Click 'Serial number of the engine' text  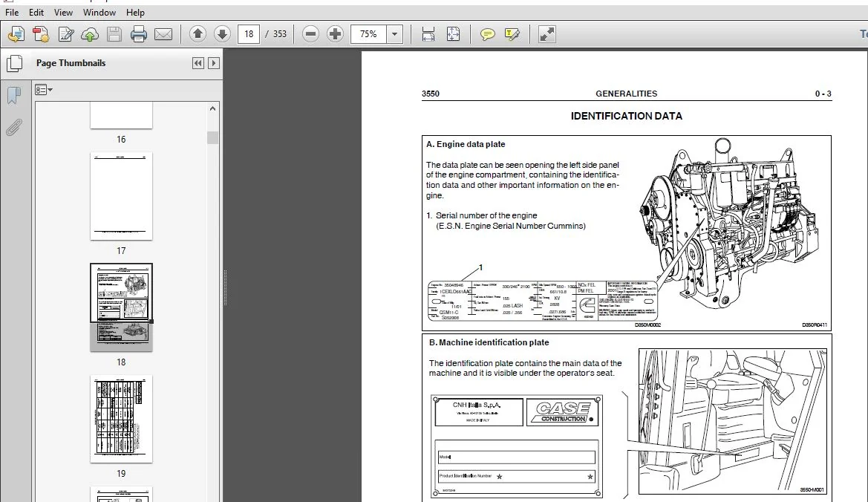coord(486,216)
